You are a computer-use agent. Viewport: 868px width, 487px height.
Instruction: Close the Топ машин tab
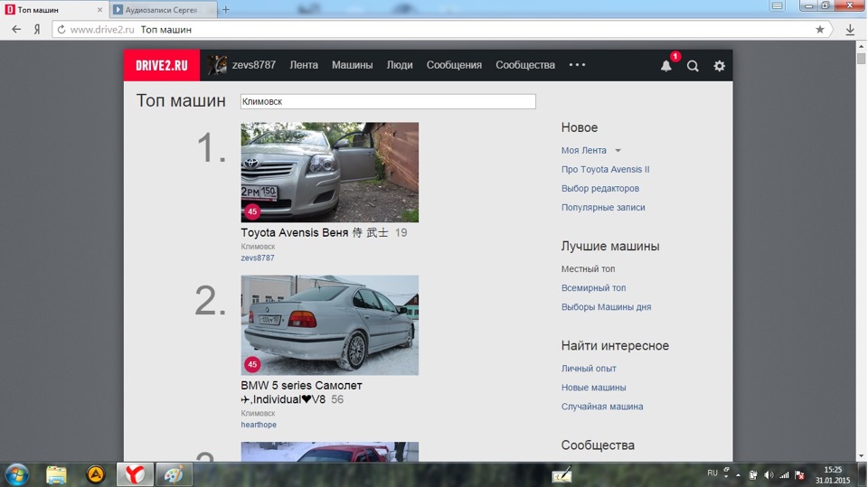coord(99,10)
